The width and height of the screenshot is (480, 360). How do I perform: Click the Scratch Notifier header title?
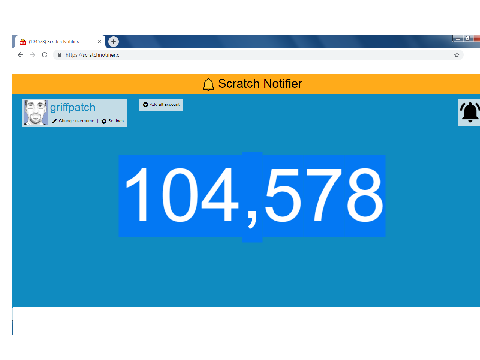click(x=260, y=84)
